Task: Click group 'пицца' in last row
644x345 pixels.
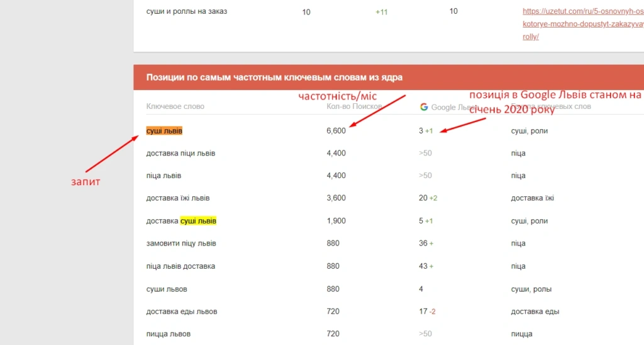Action: (521, 334)
